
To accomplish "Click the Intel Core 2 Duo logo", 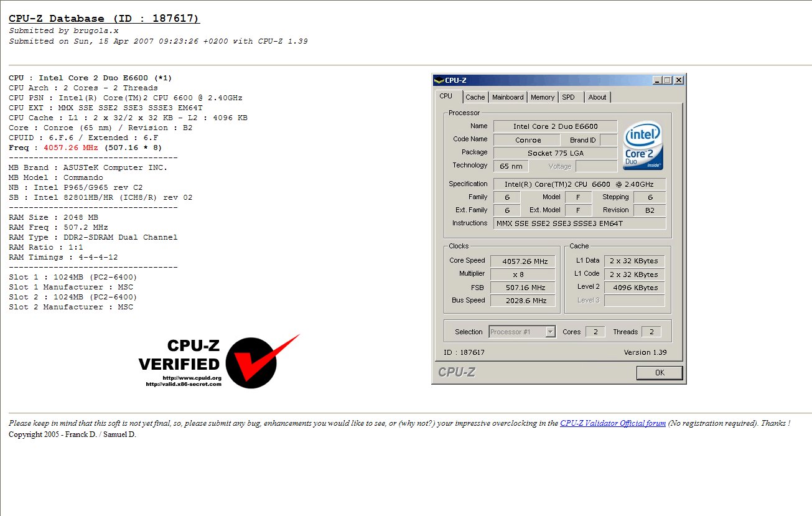I will (x=643, y=145).
